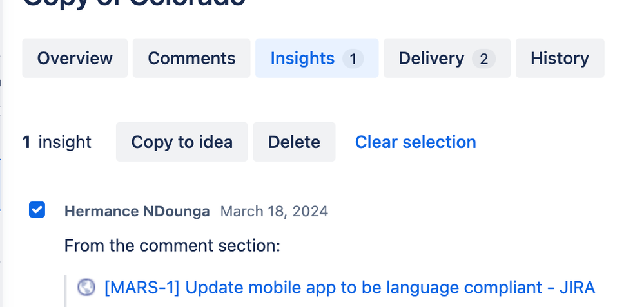
Task: Click the 'Copy of Colorado' idea title
Action: pos(134,4)
